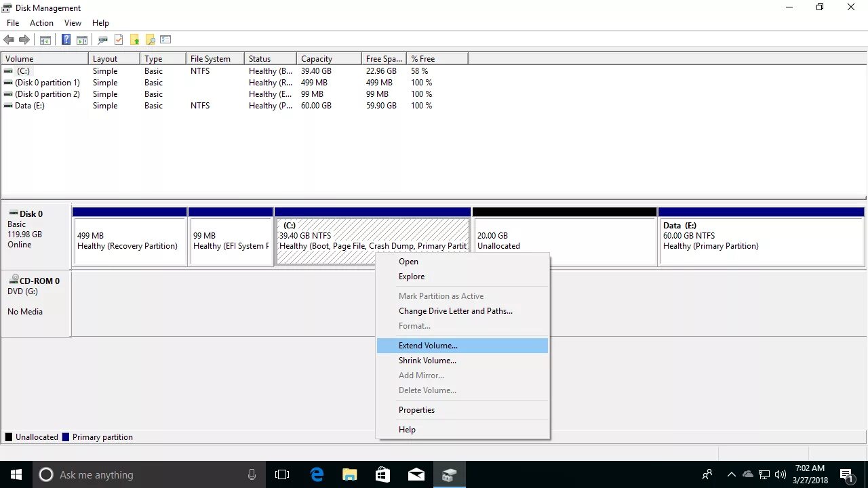Select the 99 MB EFI System partition block
The height and width of the screenshot is (488, 868).
[x=231, y=237]
